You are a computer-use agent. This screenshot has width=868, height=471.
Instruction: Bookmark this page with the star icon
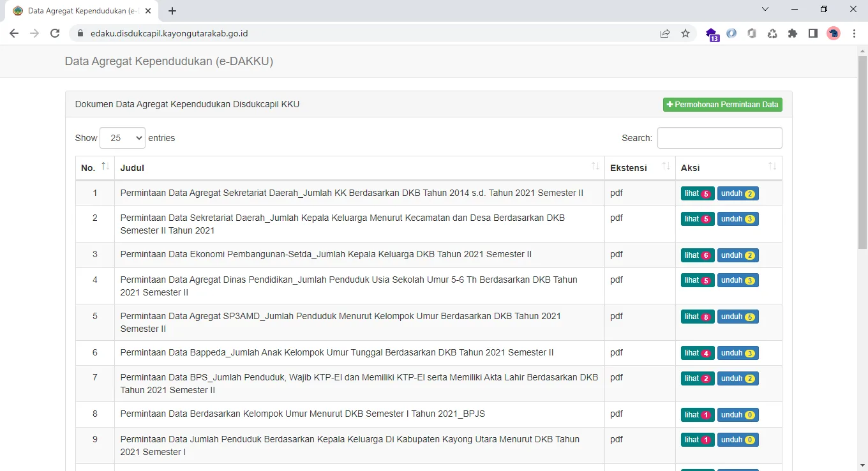[x=685, y=33]
